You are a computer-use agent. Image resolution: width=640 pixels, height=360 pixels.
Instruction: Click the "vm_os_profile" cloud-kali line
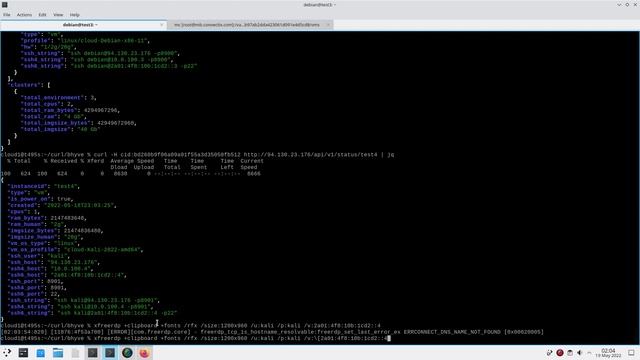[75, 249]
